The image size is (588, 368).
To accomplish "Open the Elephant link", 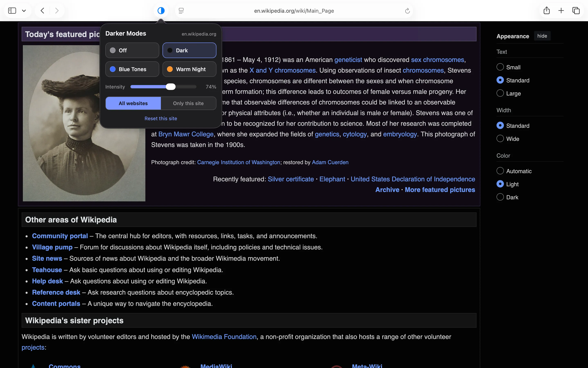I will pyautogui.click(x=332, y=179).
